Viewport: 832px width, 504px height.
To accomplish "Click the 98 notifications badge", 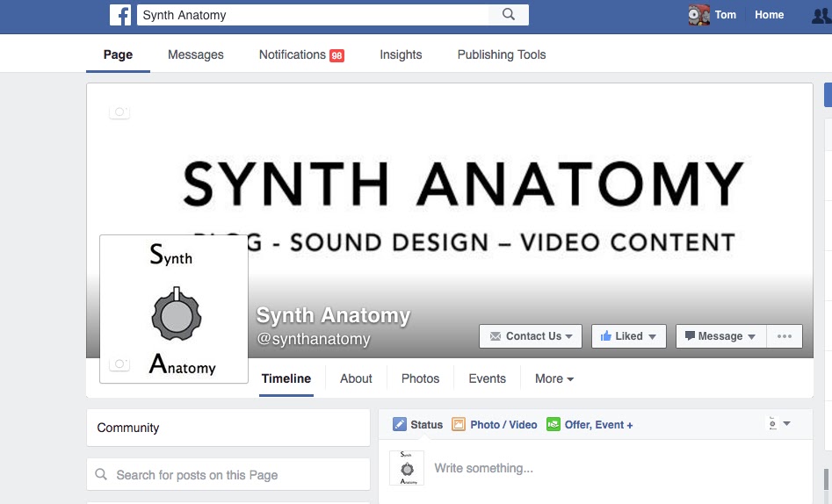I will click(337, 55).
